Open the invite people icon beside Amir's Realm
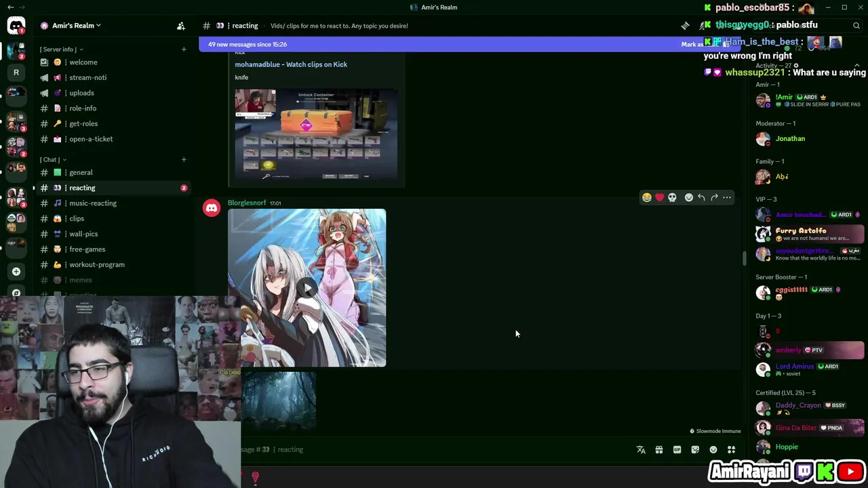The image size is (868, 488). (181, 26)
